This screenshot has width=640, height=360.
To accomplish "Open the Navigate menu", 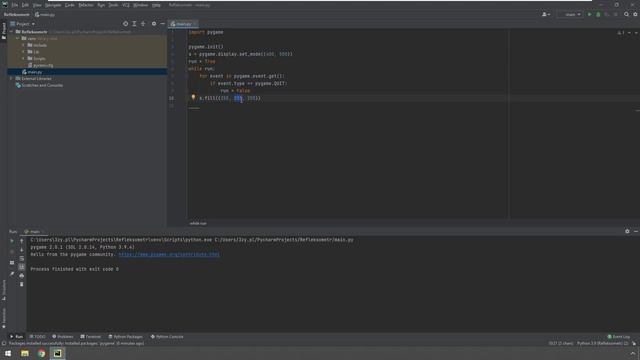I will point(53,5).
